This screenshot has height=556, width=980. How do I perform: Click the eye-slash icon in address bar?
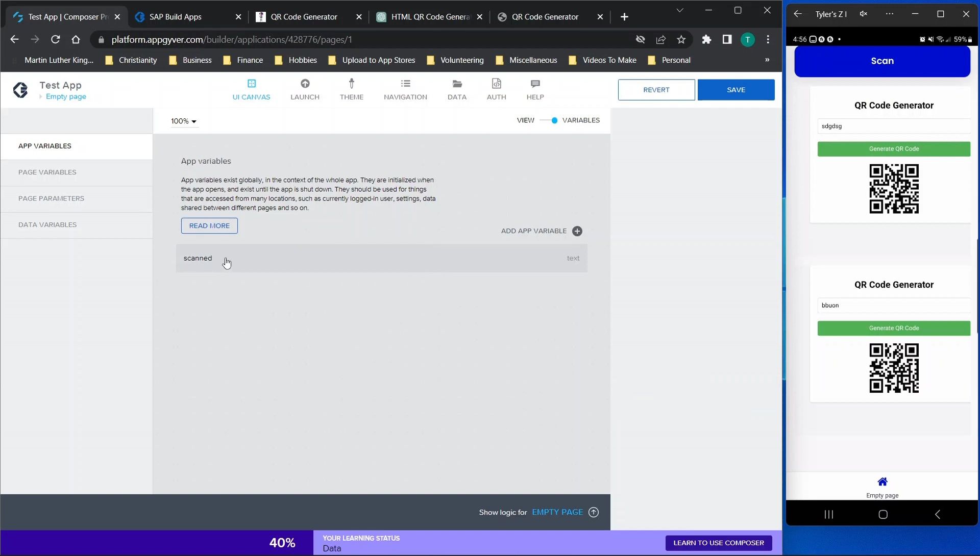coord(641,39)
